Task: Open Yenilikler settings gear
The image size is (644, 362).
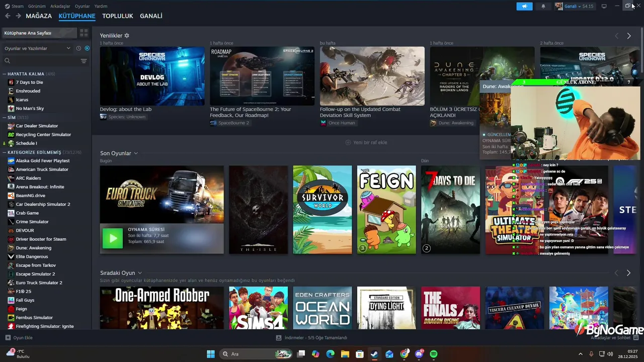Action: click(127, 36)
